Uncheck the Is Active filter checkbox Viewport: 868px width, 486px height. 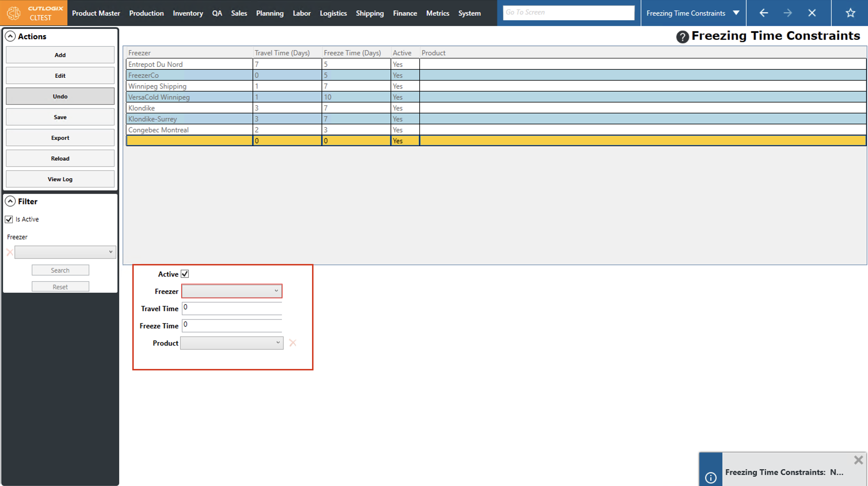click(x=9, y=219)
